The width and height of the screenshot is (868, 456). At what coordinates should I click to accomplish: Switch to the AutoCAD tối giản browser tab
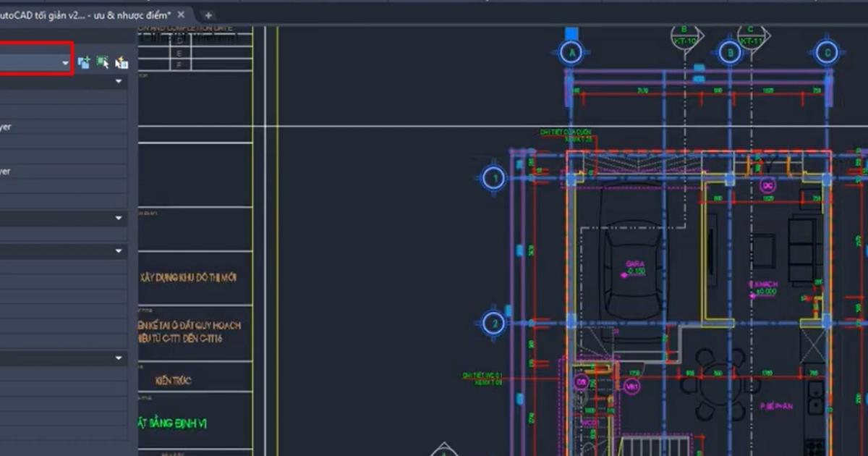point(87,13)
